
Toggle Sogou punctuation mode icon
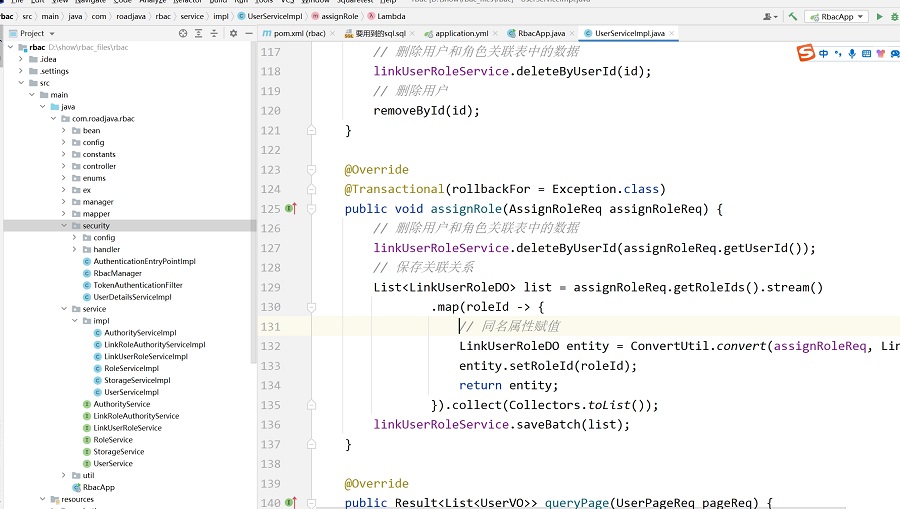838,53
